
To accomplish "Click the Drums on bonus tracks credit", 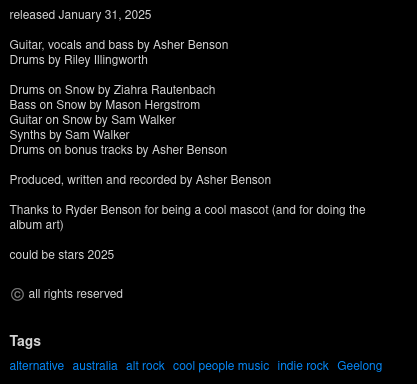I will 118,150.
